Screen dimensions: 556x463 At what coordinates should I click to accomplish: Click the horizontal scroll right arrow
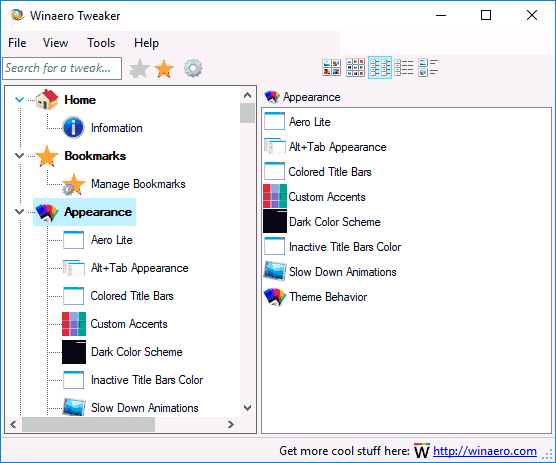(231, 424)
